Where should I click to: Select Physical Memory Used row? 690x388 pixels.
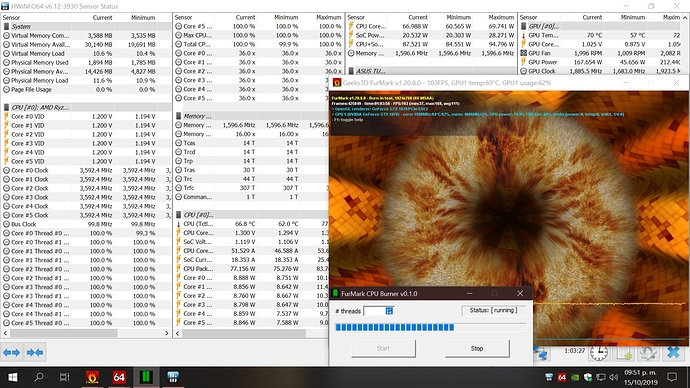coord(87,62)
